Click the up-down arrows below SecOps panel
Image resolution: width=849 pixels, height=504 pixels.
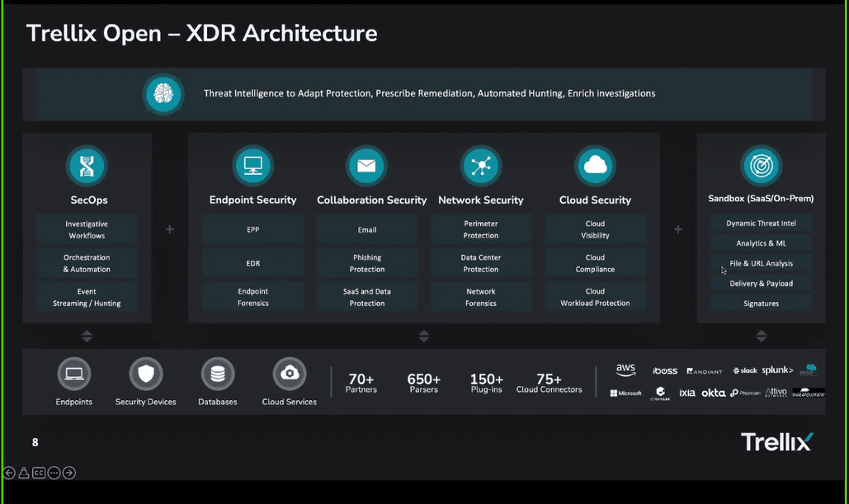[87, 337]
